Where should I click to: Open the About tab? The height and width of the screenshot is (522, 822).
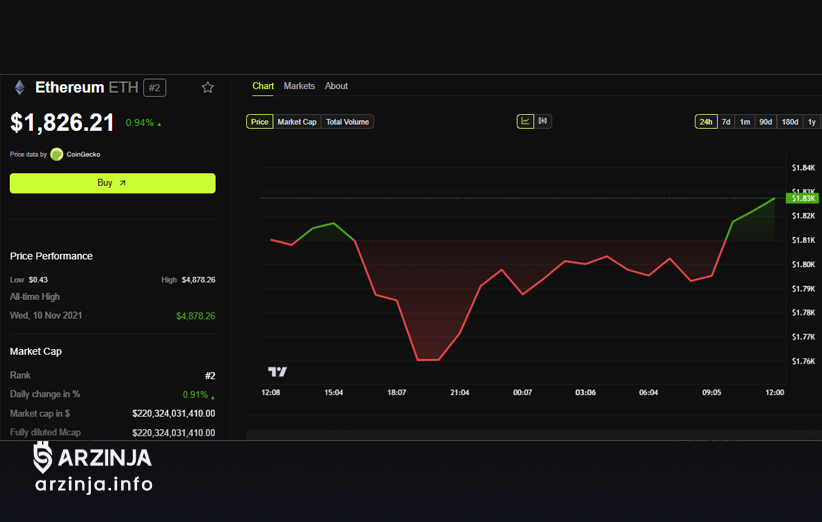(x=336, y=86)
